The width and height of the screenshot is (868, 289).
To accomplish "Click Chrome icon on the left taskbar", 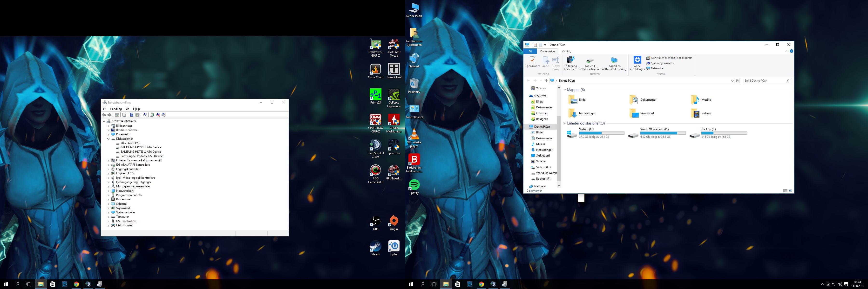I will point(76,284).
